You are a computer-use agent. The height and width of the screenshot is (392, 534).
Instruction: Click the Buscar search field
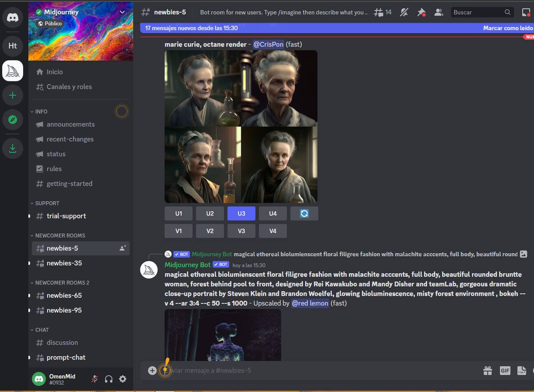[x=477, y=12]
